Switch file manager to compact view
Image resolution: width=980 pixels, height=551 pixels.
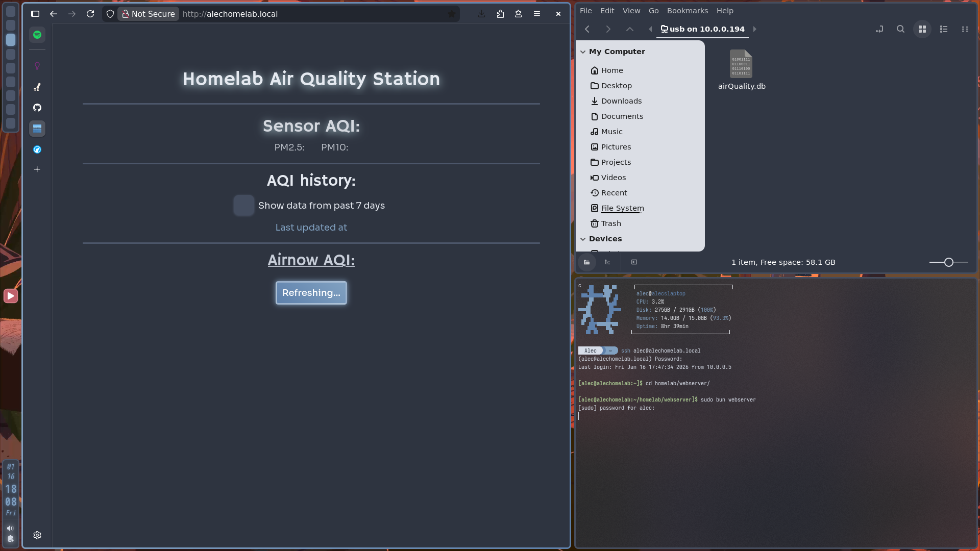965,29
